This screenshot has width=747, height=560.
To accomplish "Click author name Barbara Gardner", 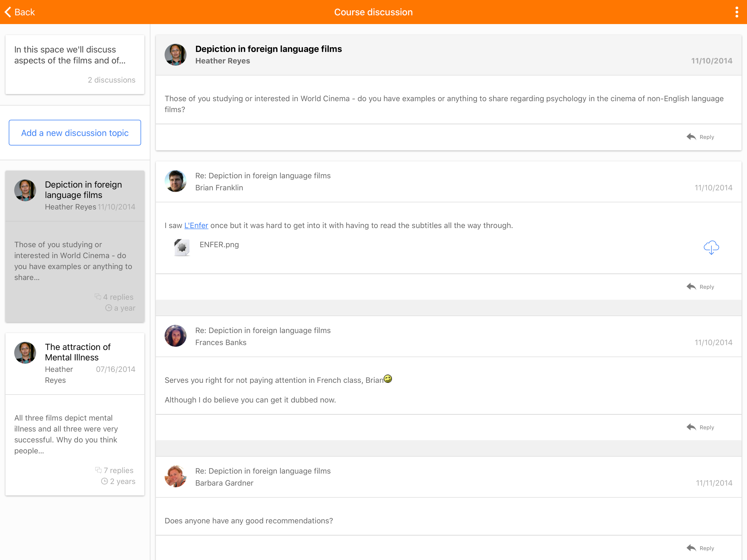I will tap(224, 483).
